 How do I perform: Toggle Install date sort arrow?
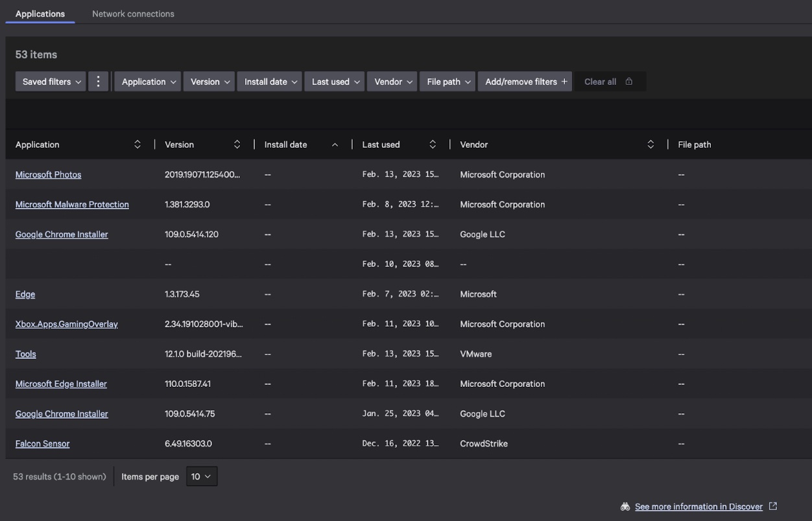click(x=335, y=145)
